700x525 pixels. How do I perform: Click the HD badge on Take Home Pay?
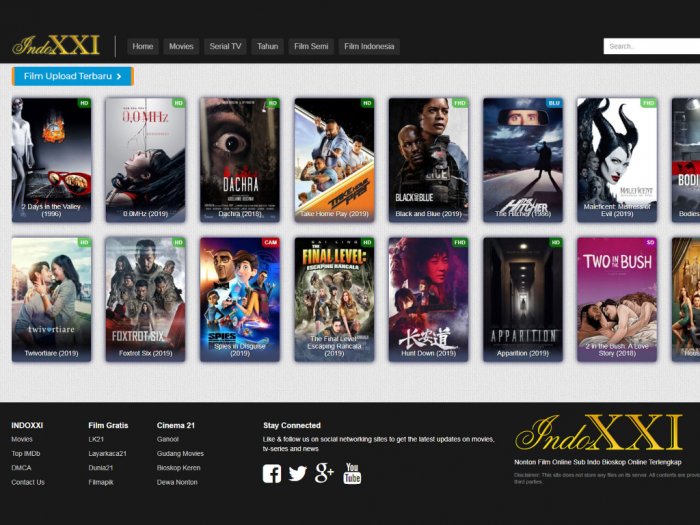coord(367,103)
